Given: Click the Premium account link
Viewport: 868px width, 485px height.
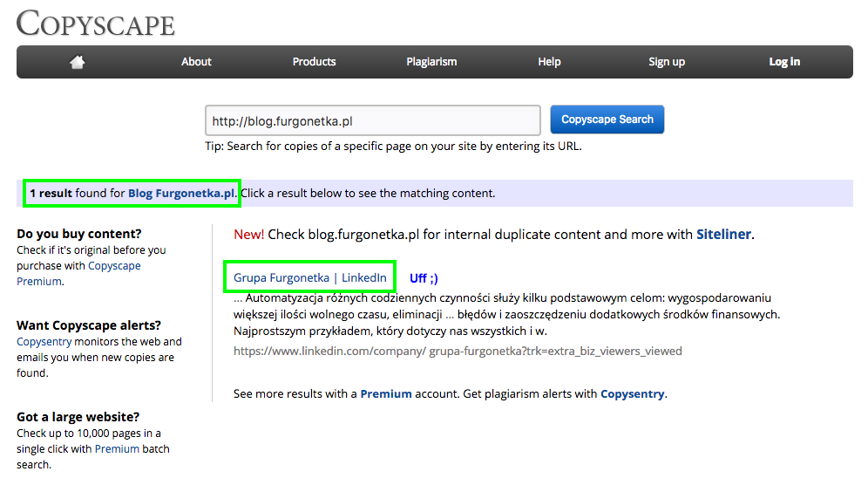Looking at the screenshot, I should click(x=386, y=394).
